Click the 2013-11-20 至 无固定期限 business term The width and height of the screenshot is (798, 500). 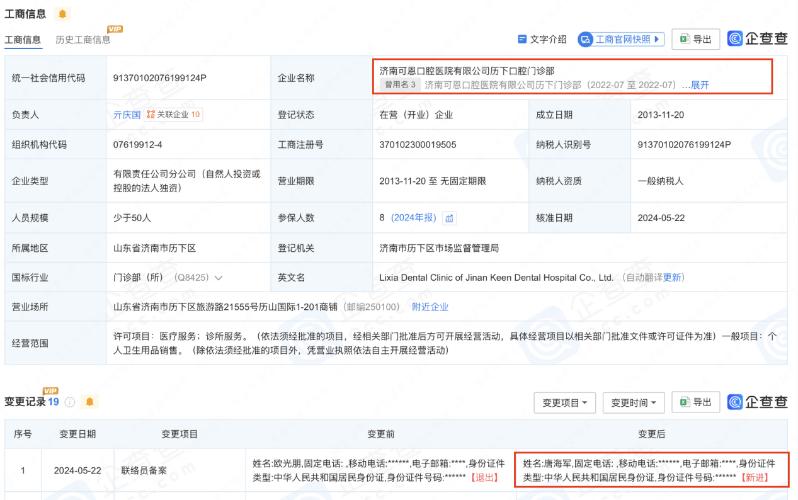tap(433, 181)
